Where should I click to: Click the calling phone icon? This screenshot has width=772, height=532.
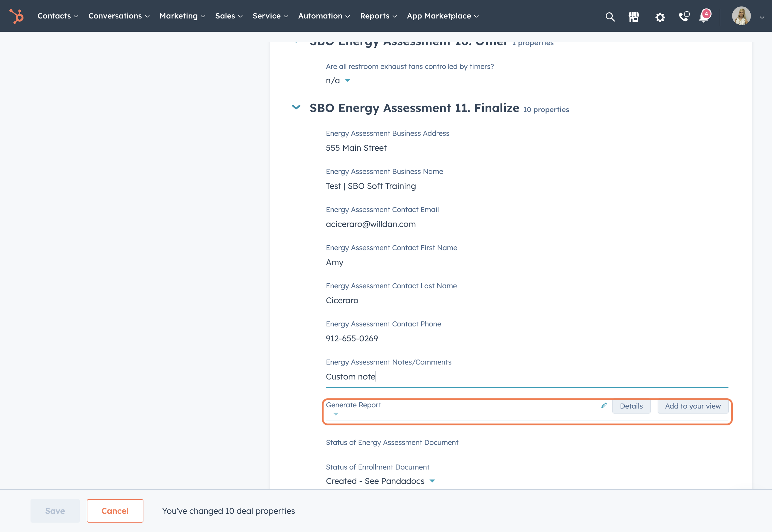[684, 16]
